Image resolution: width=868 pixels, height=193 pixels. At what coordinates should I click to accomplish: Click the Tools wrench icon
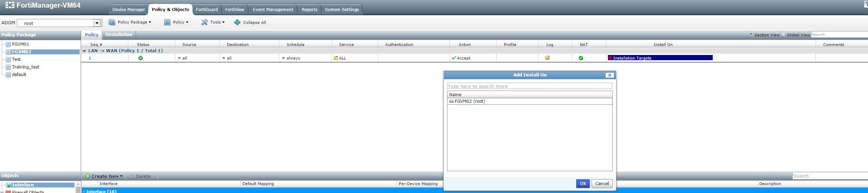[x=205, y=22]
